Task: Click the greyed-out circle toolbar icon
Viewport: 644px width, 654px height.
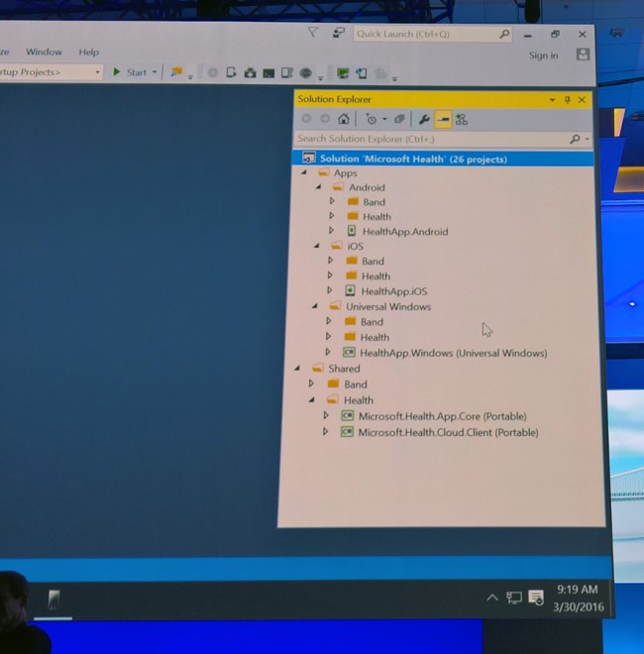Action: (x=213, y=72)
